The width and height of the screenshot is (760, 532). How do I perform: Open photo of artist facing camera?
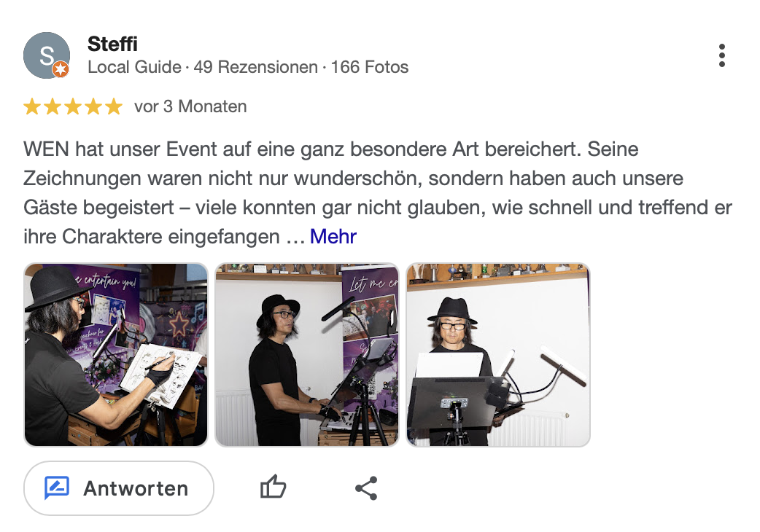coord(497,355)
